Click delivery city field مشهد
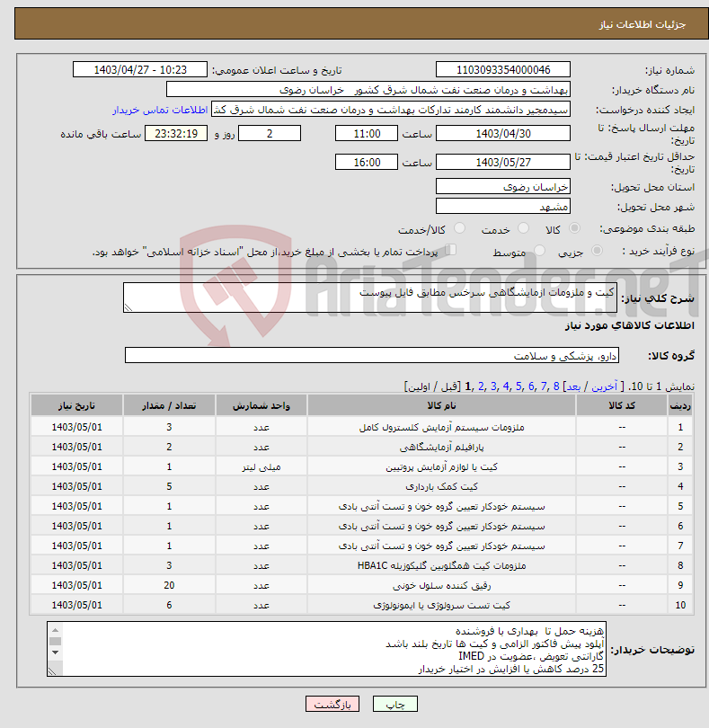Screen dimensions: 709x728 [x=503, y=206]
